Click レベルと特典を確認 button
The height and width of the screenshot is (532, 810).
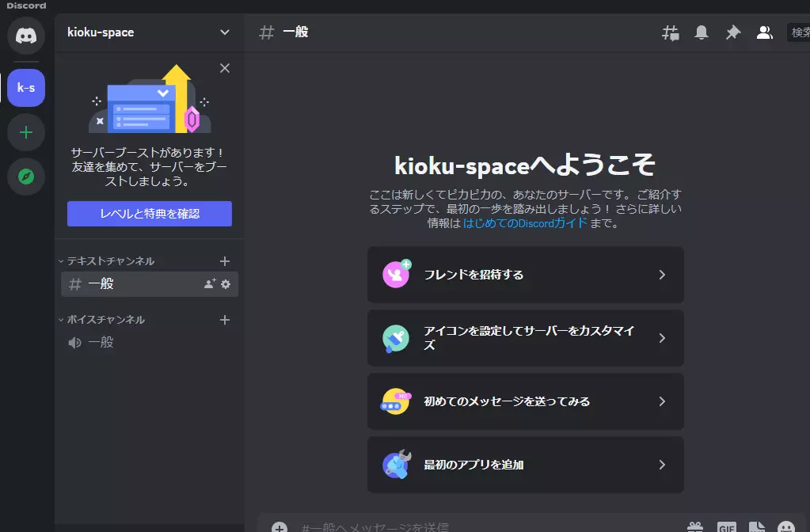(150, 214)
